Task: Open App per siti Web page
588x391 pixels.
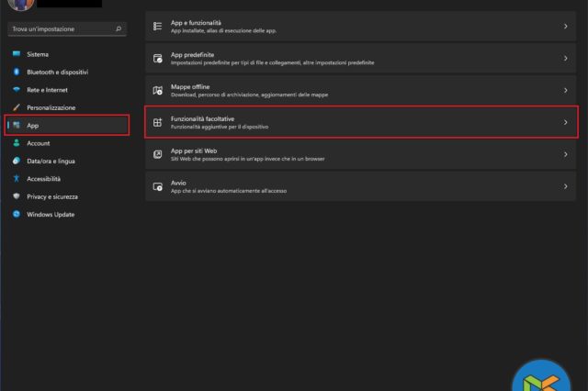Action: tap(360, 154)
